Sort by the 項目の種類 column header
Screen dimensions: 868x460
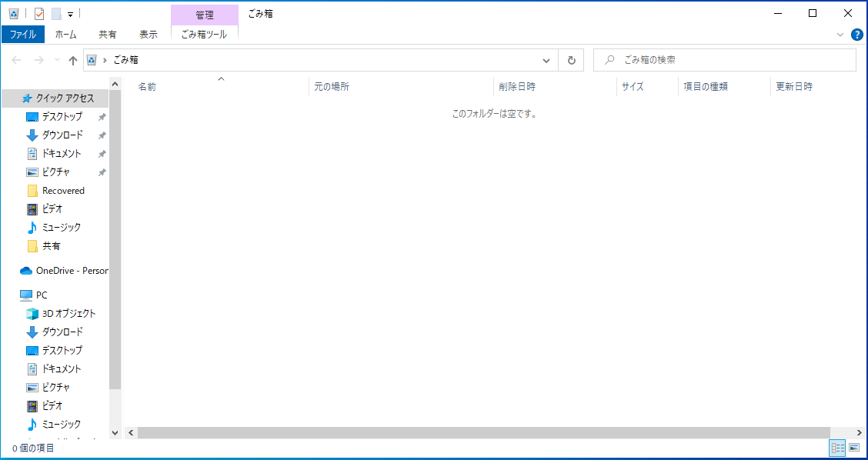point(724,87)
